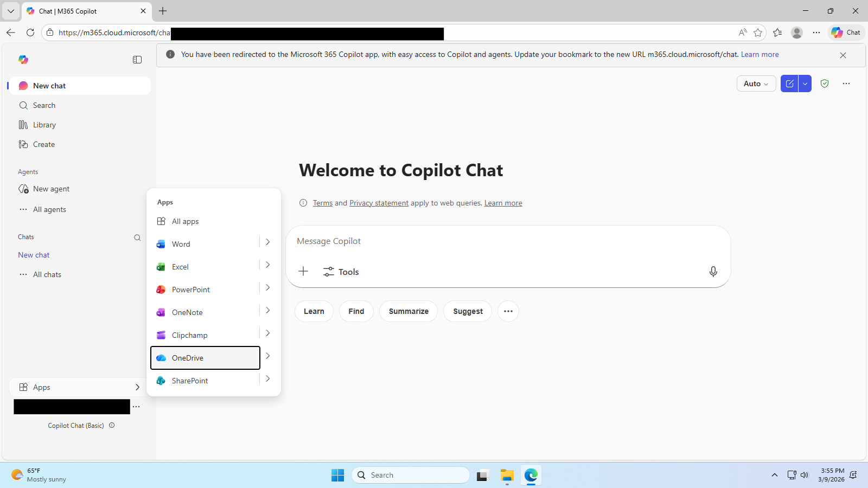868x488 pixels.
Task: Click the taskbar Search box
Action: coord(411,475)
